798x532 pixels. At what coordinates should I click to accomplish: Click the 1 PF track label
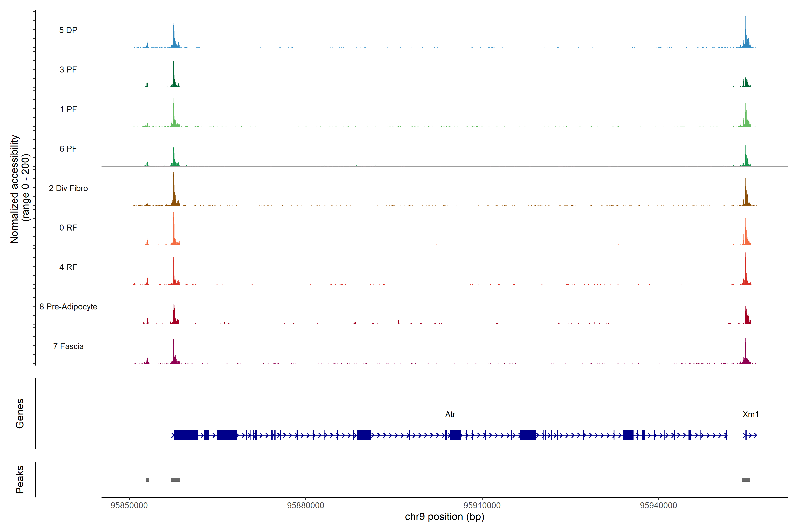pyautogui.click(x=68, y=109)
